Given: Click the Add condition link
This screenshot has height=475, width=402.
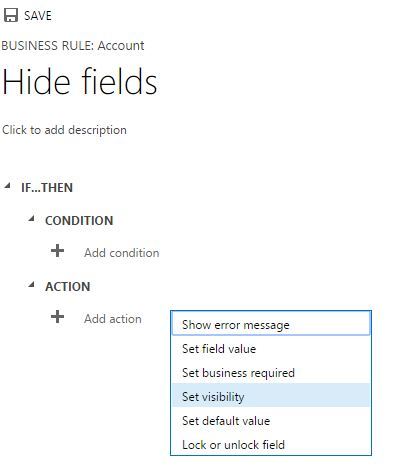Looking at the screenshot, I should [x=122, y=253].
